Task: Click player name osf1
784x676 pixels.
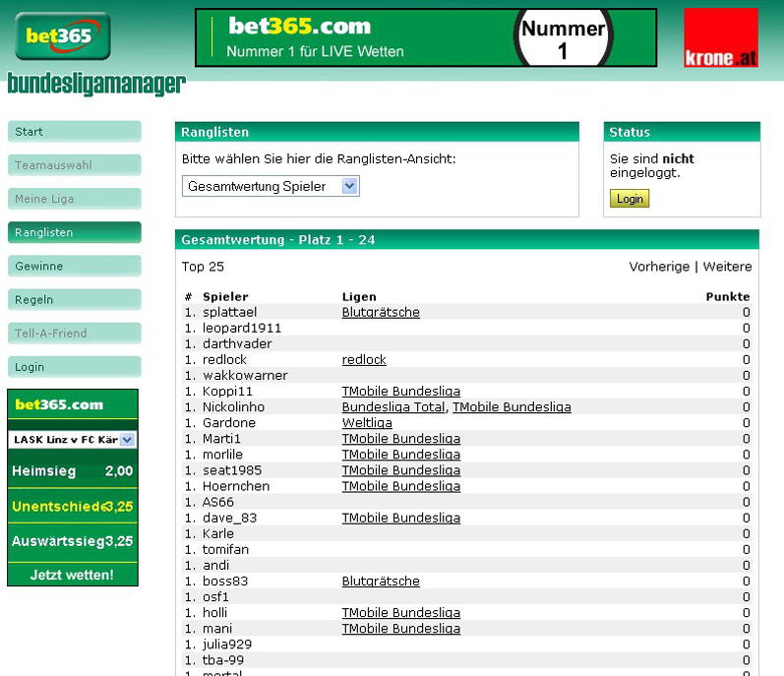Action: click(215, 597)
